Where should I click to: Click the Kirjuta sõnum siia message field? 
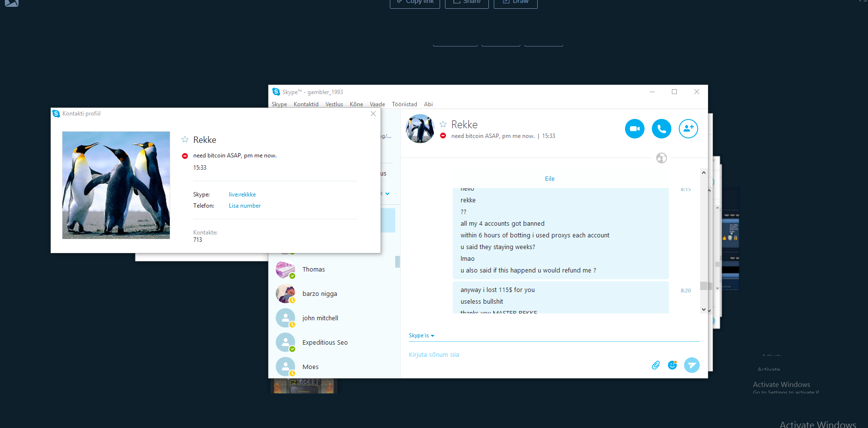(x=527, y=355)
